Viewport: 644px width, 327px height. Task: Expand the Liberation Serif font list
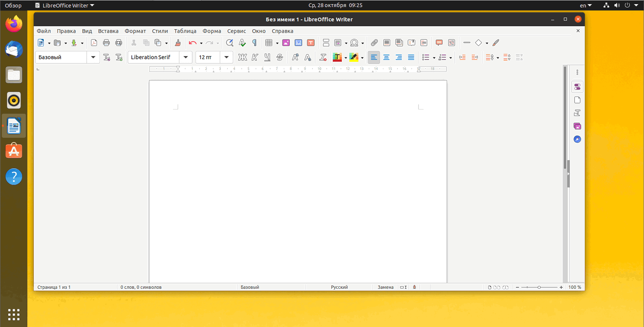point(185,57)
